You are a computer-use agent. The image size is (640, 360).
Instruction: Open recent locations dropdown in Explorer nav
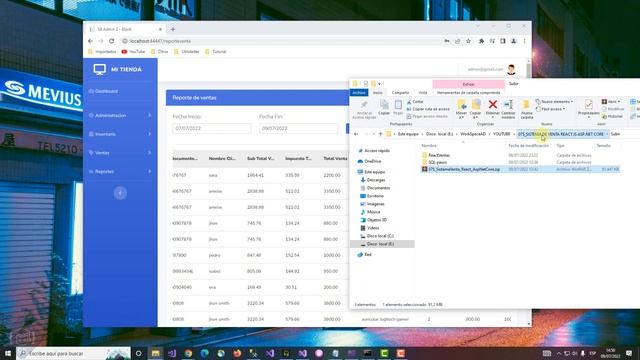coord(373,134)
